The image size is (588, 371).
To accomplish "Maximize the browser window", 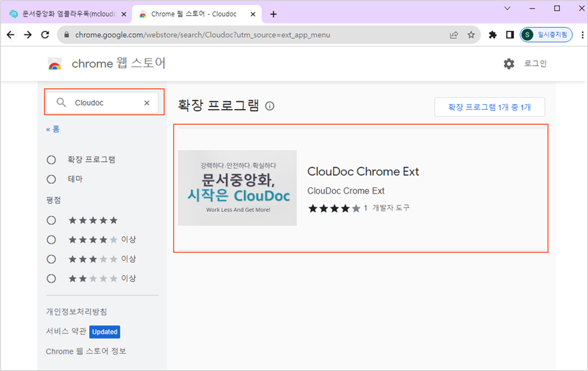I will 557,8.
